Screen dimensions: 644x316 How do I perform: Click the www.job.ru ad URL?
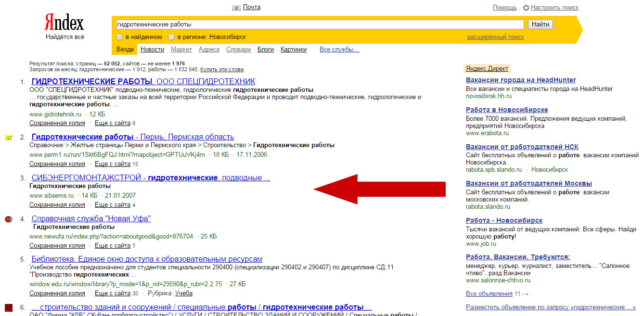pyautogui.click(x=481, y=244)
